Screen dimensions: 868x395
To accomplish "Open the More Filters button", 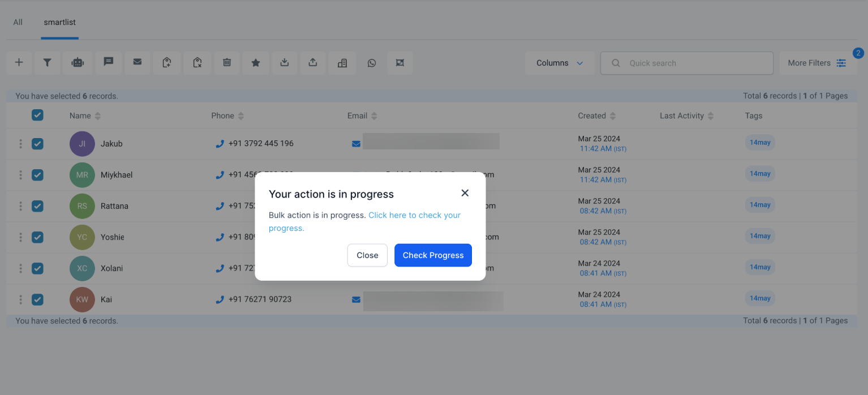I will pos(818,63).
